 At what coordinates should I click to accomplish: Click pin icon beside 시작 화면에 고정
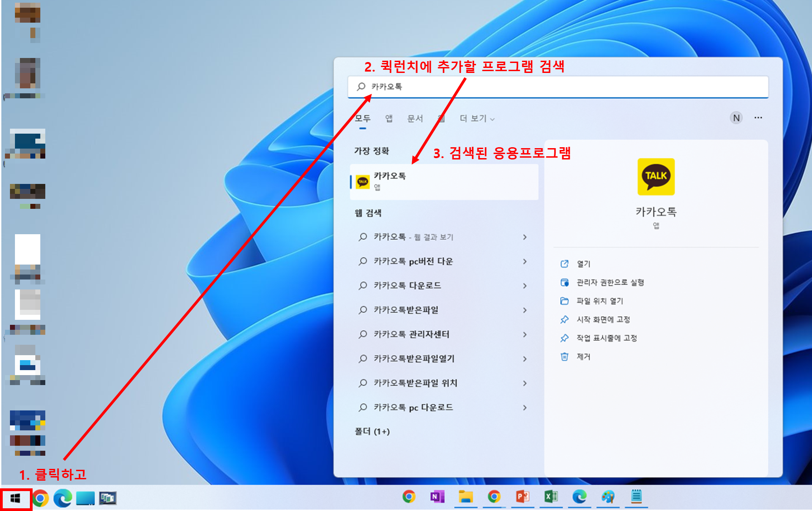[564, 319]
